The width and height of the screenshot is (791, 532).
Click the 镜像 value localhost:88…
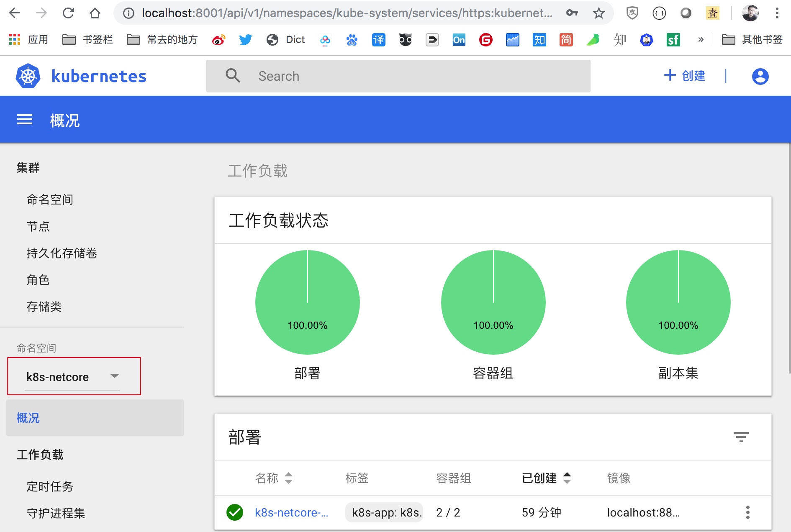tap(643, 512)
